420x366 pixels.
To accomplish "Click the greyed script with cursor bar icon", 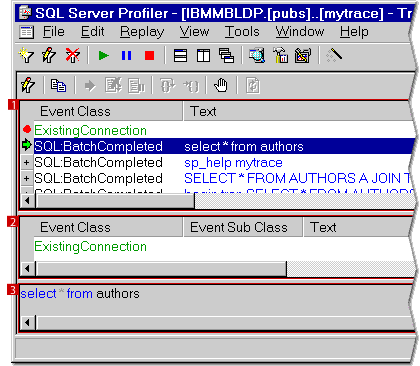I will pyautogui.click(x=136, y=86).
